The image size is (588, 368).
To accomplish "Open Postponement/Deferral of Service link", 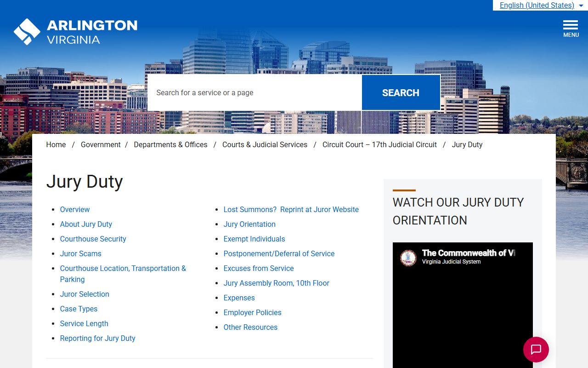I will click(x=279, y=253).
